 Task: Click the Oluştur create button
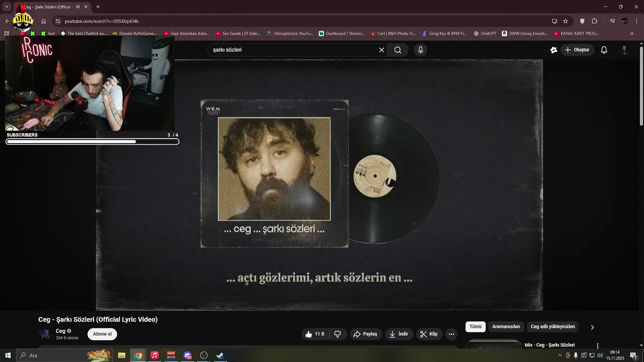578,50
